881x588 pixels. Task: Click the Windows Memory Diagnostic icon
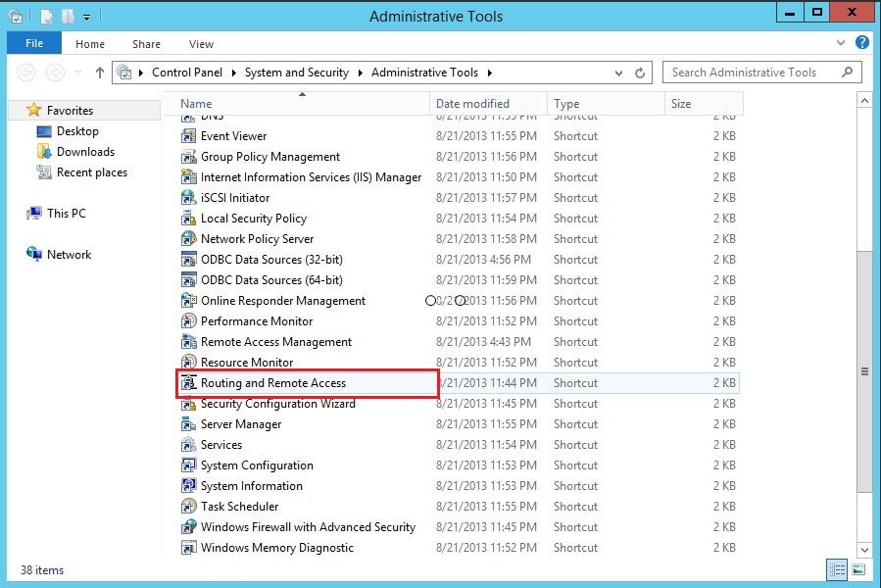click(189, 548)
